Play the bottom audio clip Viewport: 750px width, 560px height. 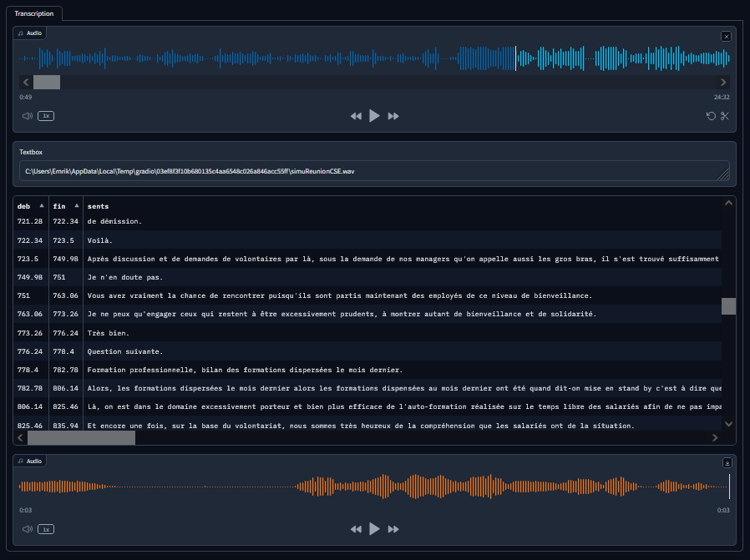(x=374, y=528)
